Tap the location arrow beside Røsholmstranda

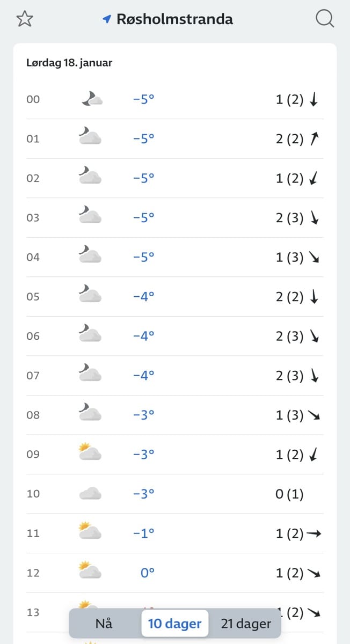pyautogui.click(x=107, y=19)
